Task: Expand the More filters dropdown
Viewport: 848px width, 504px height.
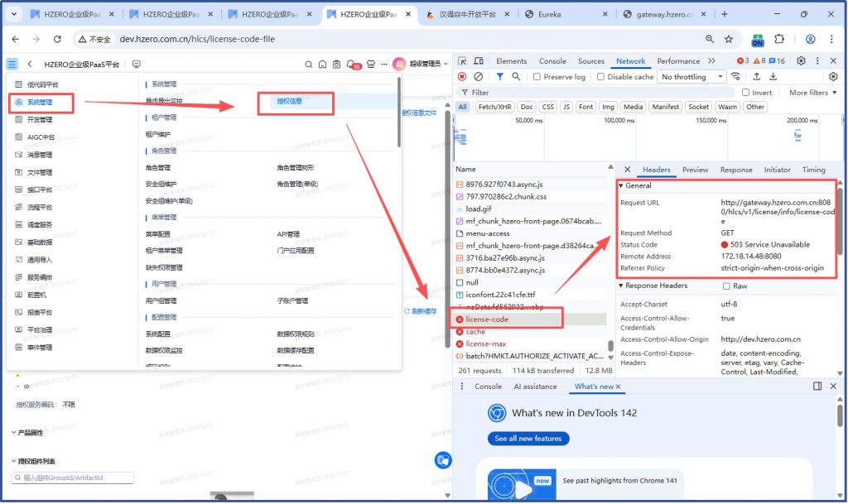Action: coord(812,93)
